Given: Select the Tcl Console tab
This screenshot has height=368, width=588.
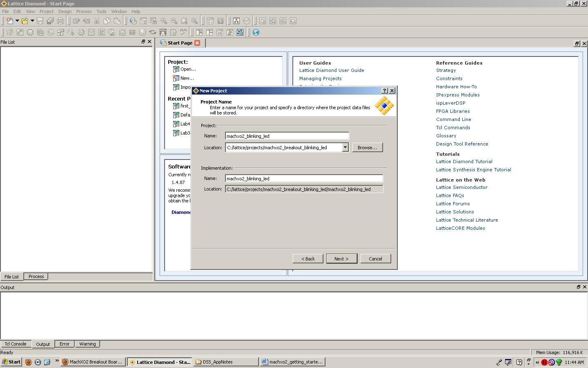Looking at the screenshot, I should 16,344.
